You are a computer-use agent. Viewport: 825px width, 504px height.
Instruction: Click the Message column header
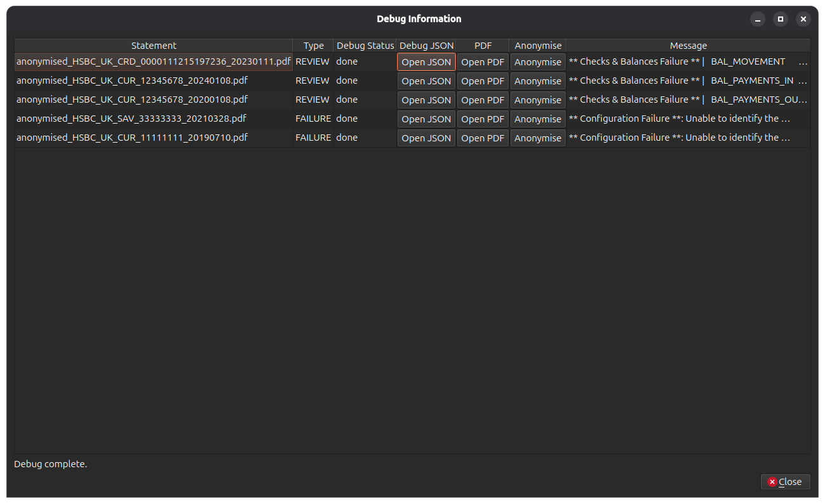click(x=688, y=46)
